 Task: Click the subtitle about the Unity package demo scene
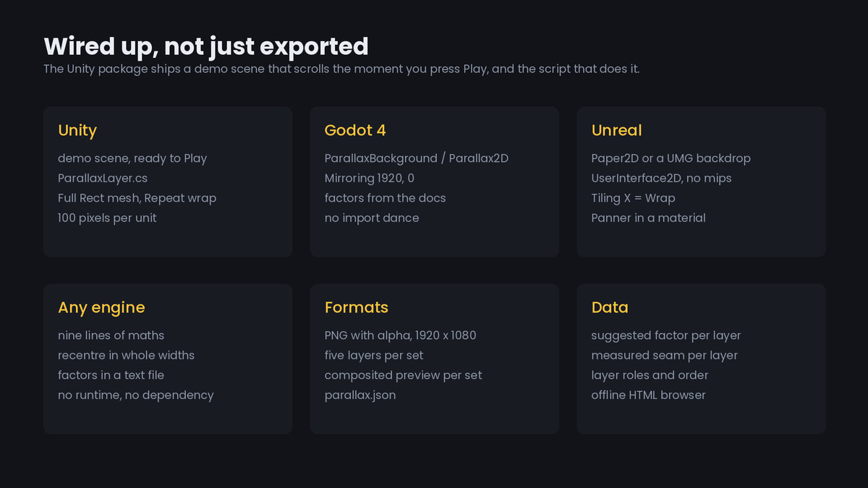click(x=341, y=69)
